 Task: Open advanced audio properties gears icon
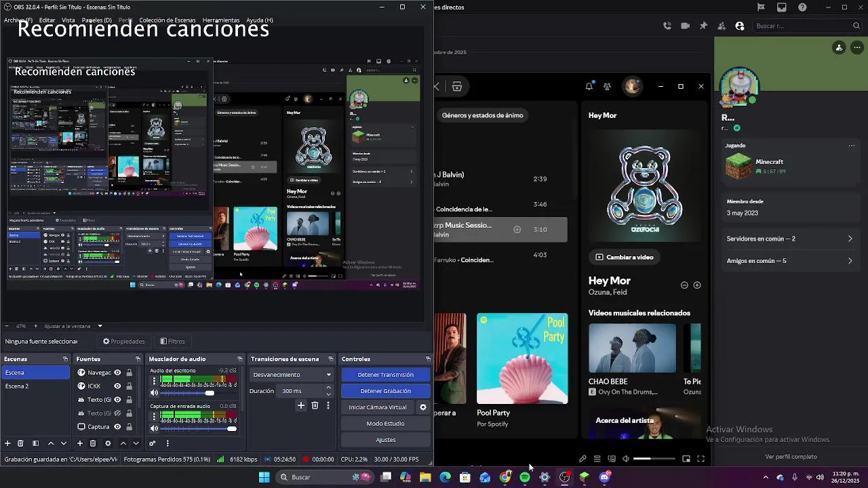pos(153,443)
